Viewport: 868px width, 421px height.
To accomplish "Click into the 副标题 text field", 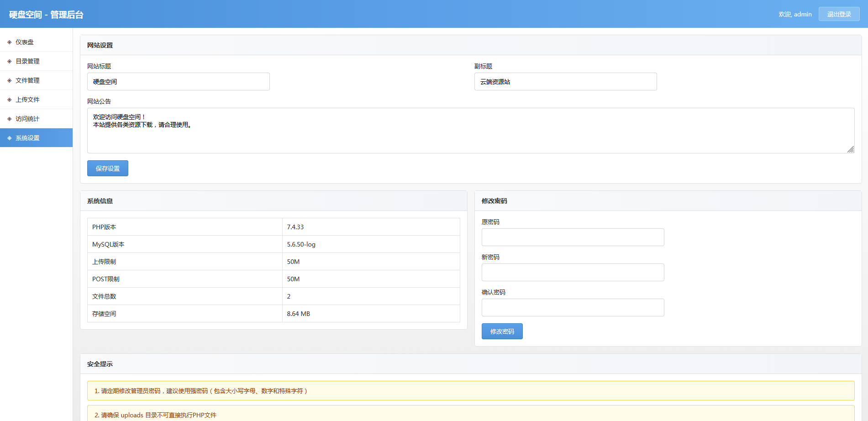I will (x=565, y=82).
